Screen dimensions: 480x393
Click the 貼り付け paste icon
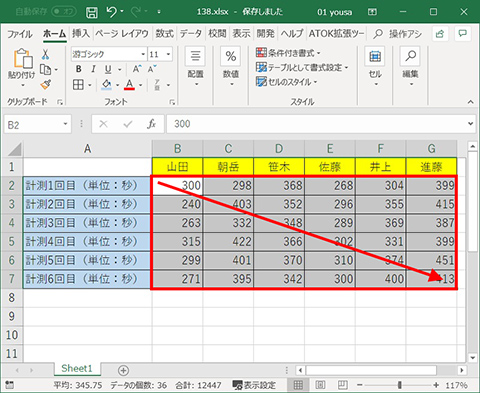22,59
